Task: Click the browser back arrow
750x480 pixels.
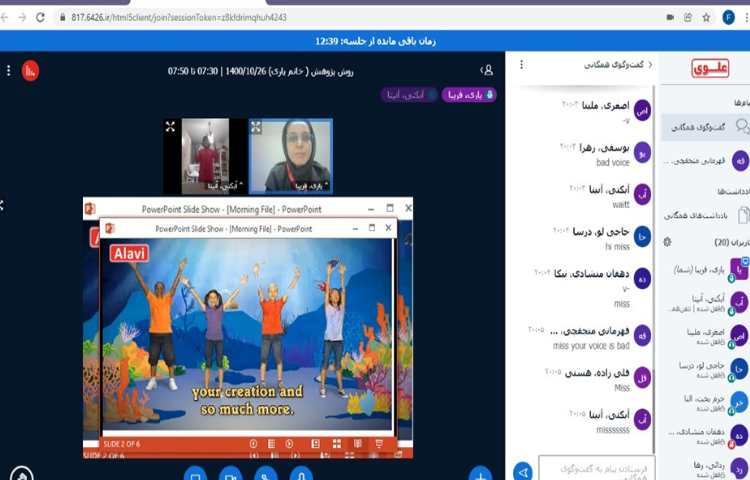Action: coord(4,17)
